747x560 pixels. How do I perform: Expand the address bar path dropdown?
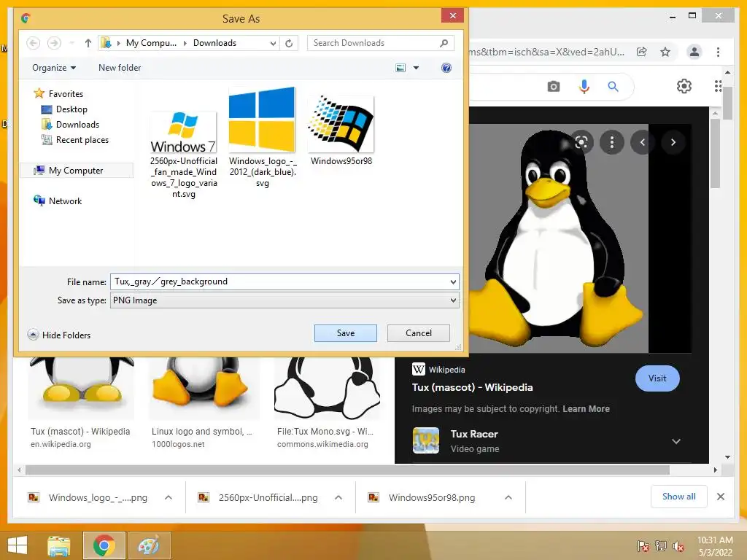(x=273, y=43)
